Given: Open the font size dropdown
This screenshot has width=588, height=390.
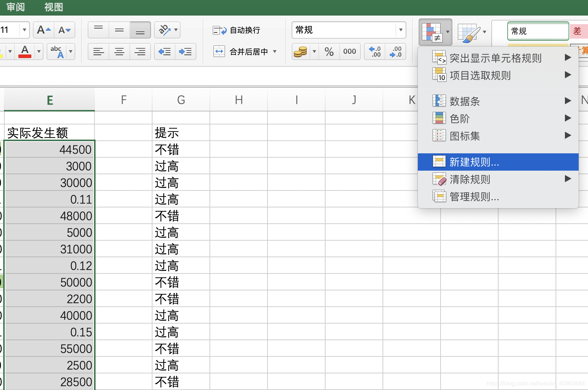Looking at the screenshot, I should (x=24, y=30).
